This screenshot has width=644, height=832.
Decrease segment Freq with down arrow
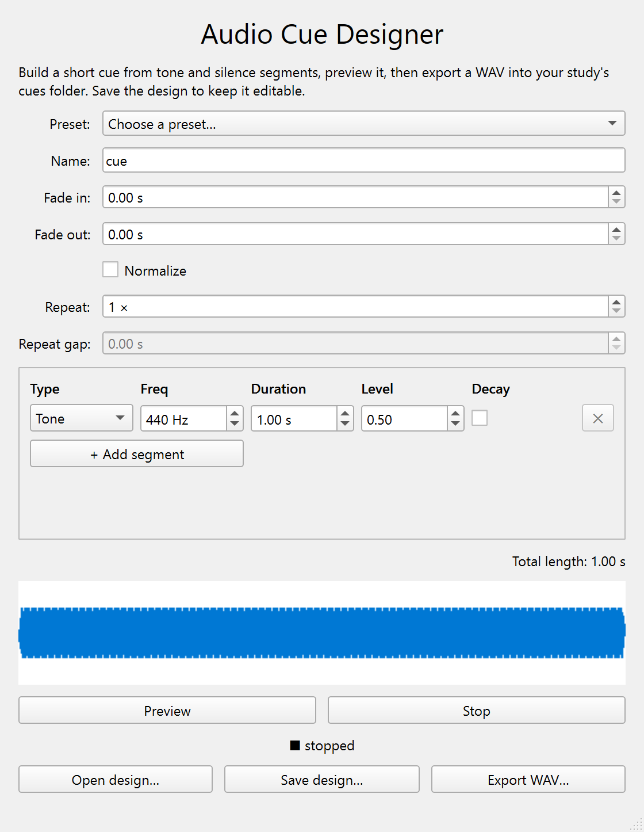pyautogui.click(x=235, y=424)
